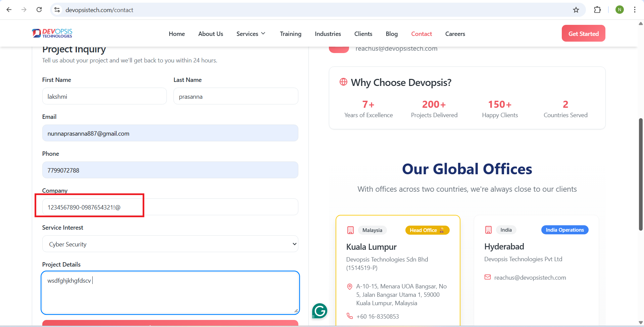View site information icon in address bar
The image size is (644, 327).
(57, 10)
